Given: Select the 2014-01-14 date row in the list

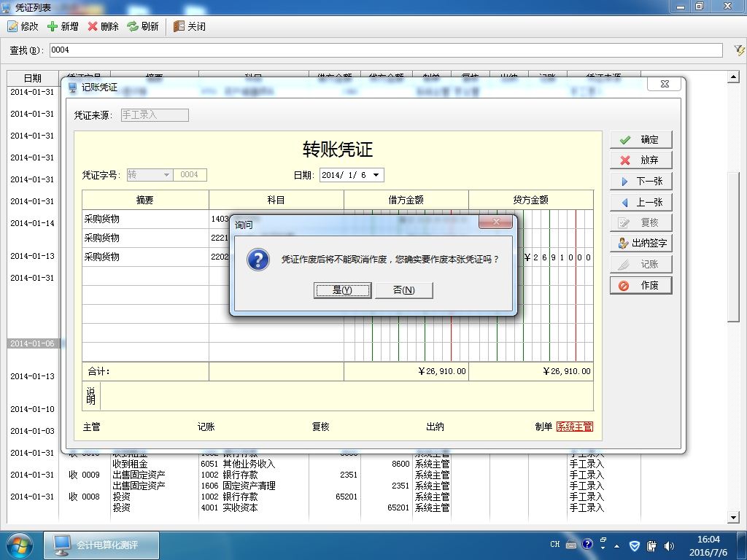Looking at the screenshot, I should click(x=32, y=223).
